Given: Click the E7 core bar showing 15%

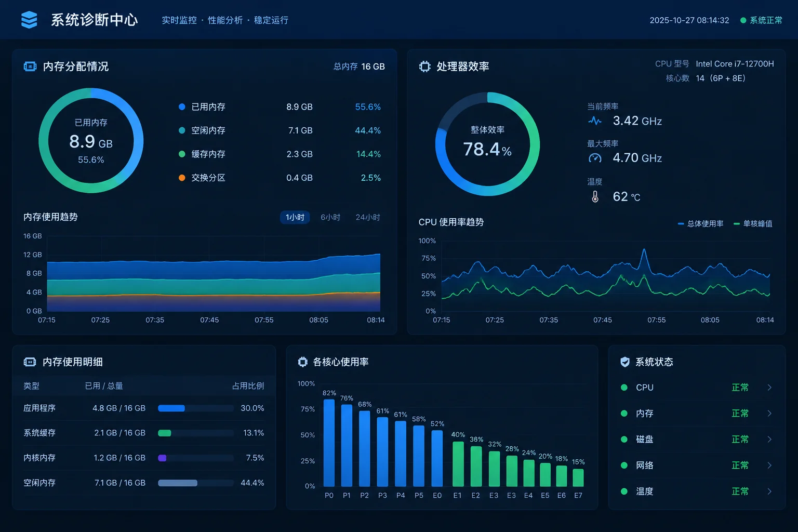Looking at the screenshot, I should click(578, 478).
